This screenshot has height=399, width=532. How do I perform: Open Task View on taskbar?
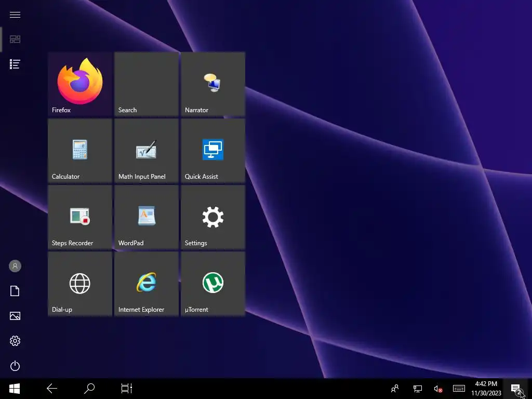pos(127,389)
